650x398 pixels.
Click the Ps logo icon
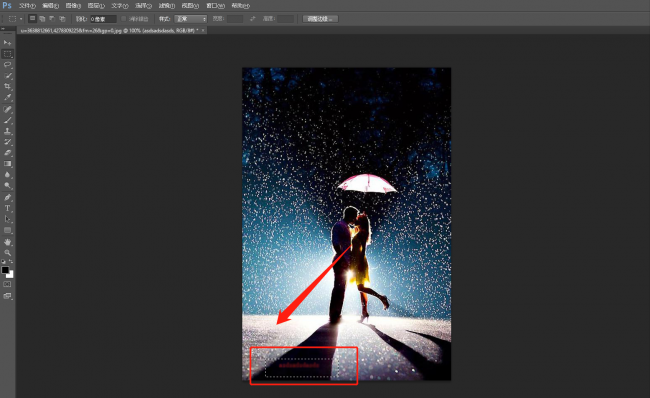[x=7, y=5]
